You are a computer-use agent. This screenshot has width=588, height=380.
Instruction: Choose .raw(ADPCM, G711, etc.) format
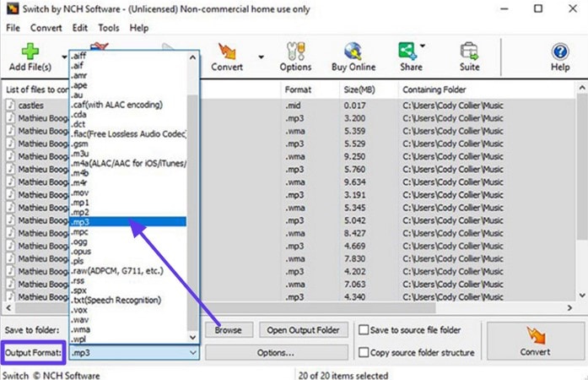tap(128, 271)
